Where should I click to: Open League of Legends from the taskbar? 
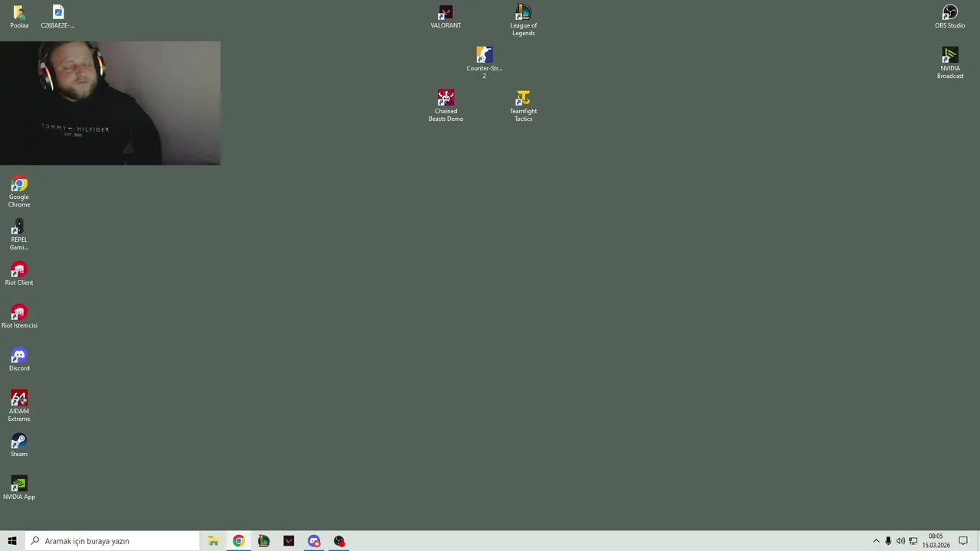click(263, 541)
